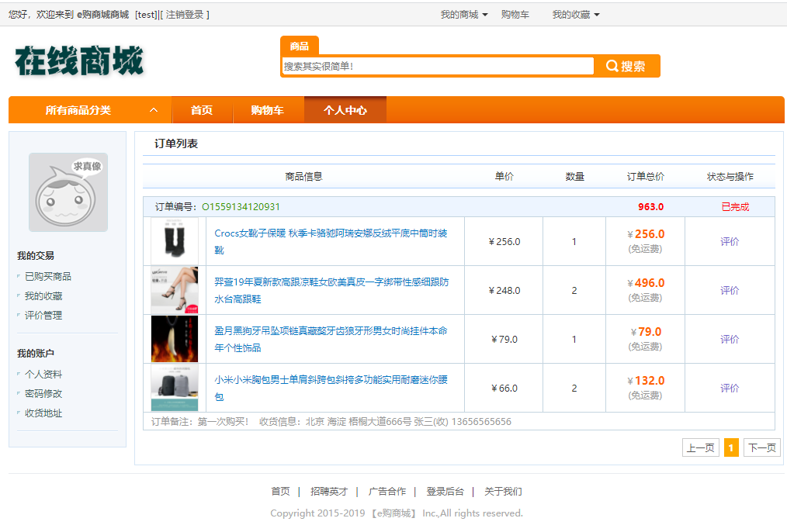Screen dimensions: 787x532
Task: Open the 购物车 navigation tab
Action: click(267, 110)
